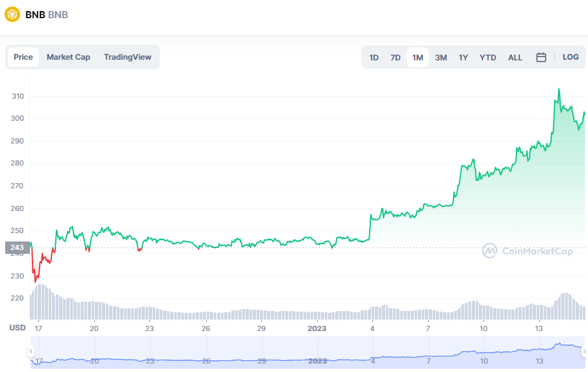Image resolution: width=588 pixels, height=372 pixels.
Task: Choose the 3M time range
Action: pyautogui.click(x=441, y=57)
